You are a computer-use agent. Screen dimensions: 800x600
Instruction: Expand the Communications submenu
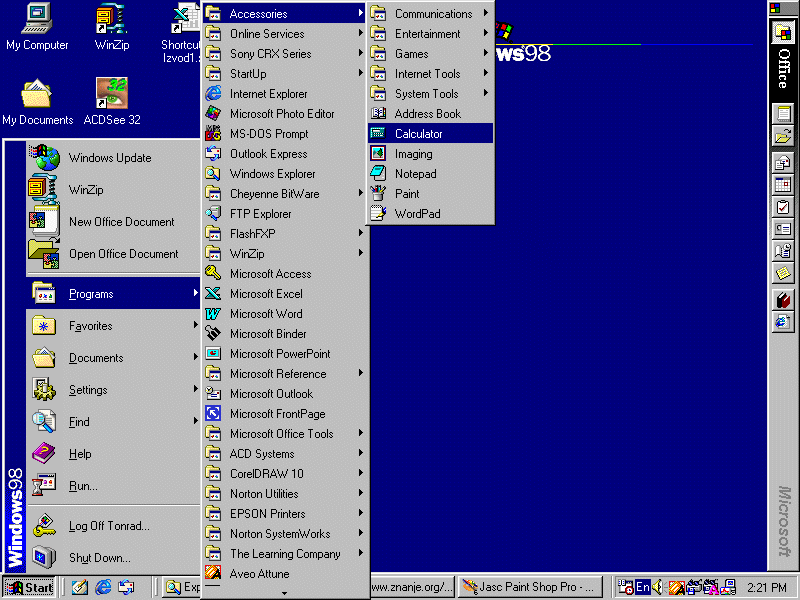pyautogui.click(x=431, y=14)
